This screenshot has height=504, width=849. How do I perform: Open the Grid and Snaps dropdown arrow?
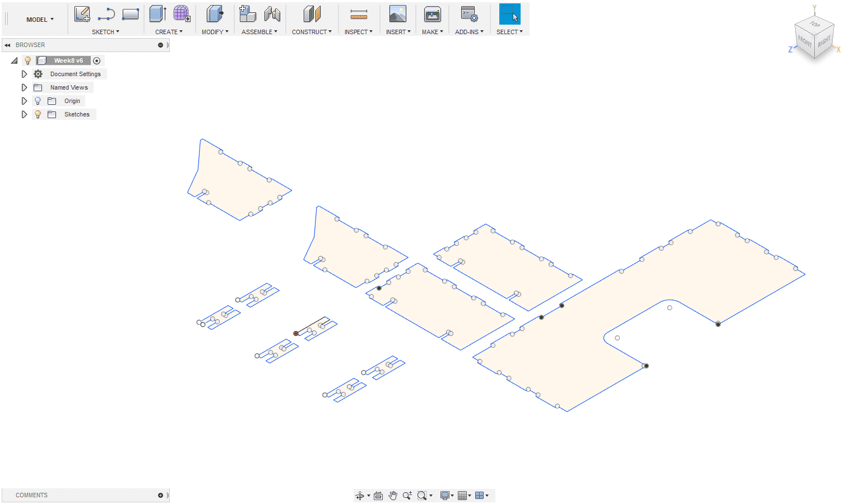click(470, 496)
